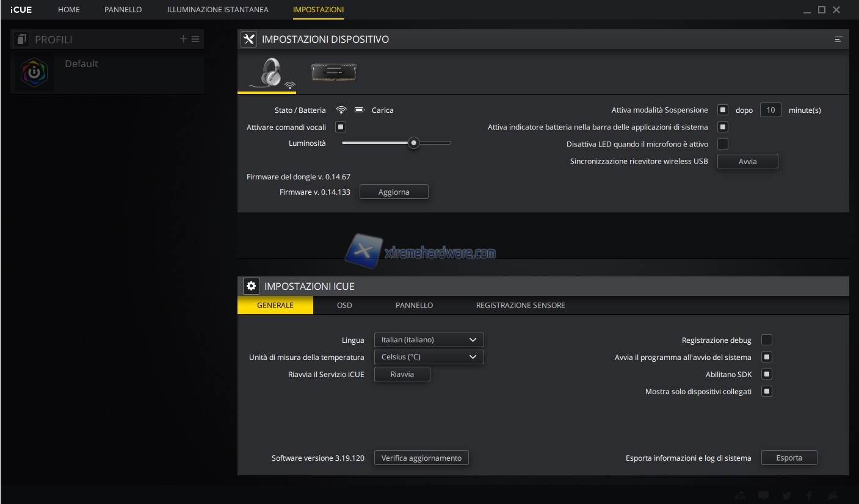The image size is (859, 504).
Task: Expand the temperature unit Celsius dropdown
Action: 429,357
